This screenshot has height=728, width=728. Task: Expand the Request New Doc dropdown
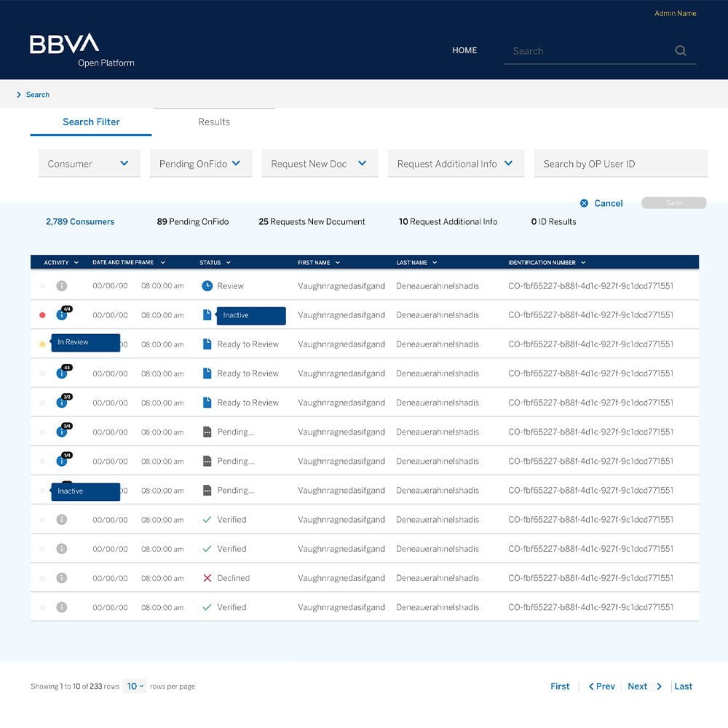[320, 164]
